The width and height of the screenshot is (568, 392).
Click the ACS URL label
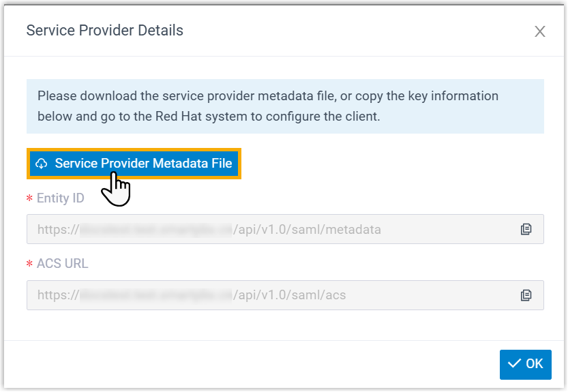pyautogui.click(x=62, y=264)
